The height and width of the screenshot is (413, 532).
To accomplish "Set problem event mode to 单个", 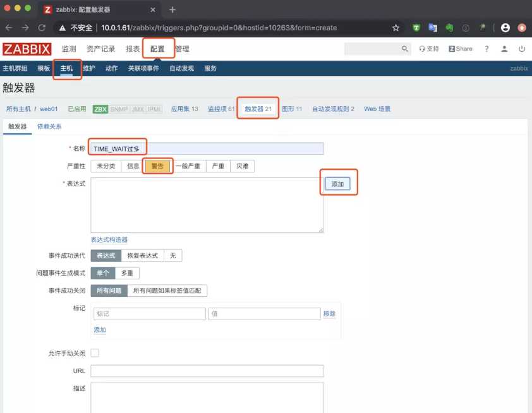I will pyautogui.click(x=103, y=273).
